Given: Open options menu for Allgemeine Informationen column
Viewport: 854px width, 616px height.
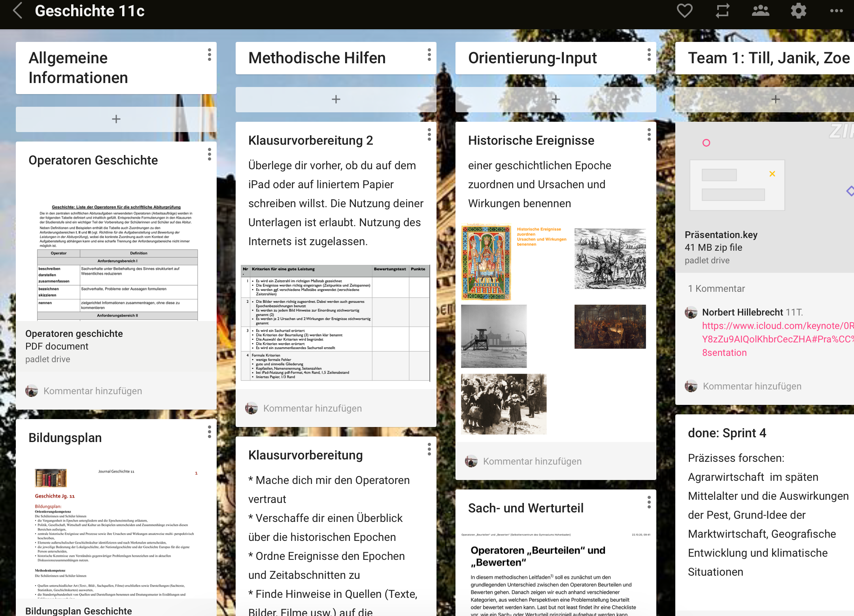Looking at the screenshot, I should pyautogui.click(x=209, y=55).
